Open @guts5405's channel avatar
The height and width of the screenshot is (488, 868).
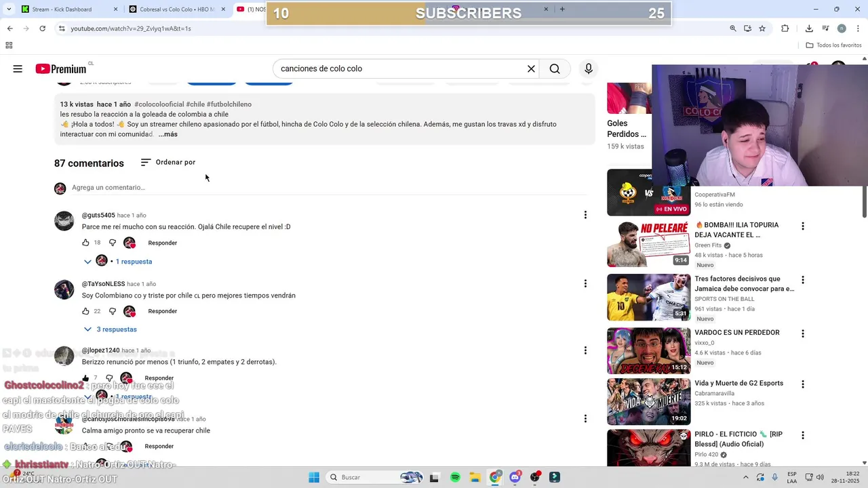(64, 221)
